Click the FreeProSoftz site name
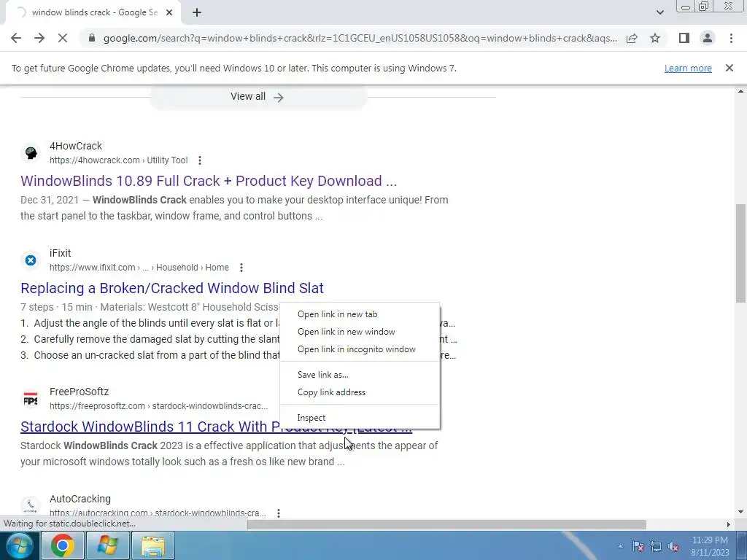The height and width of the screenshot is (560, 747). 79,392
